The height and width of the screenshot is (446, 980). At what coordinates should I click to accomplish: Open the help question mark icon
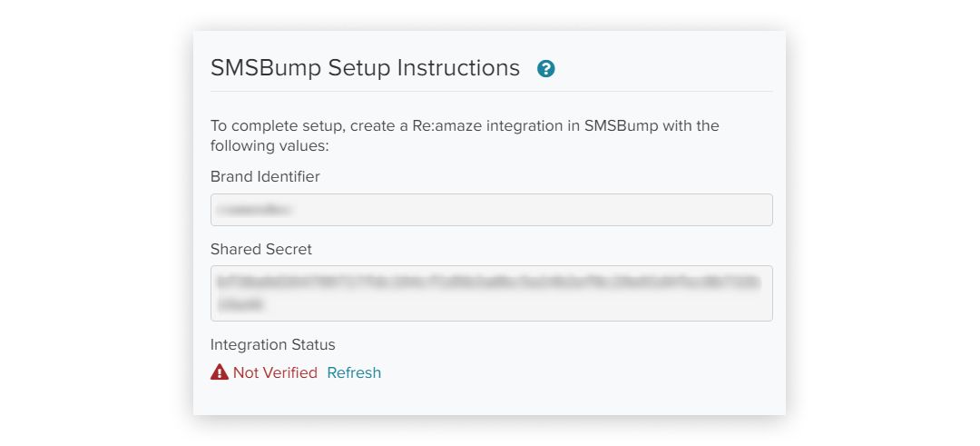point(545,69)
